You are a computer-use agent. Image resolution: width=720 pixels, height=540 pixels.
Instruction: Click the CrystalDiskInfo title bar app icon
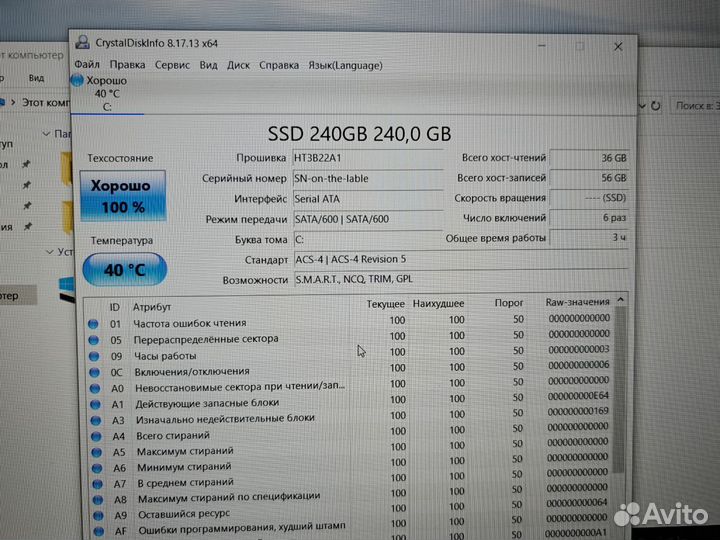[x=83, y=42]
